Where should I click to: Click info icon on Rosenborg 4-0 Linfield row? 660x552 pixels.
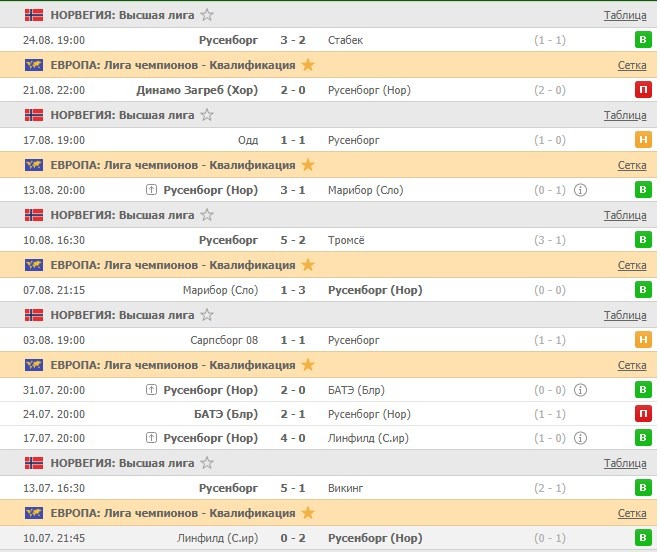click(x=580, y=438)
